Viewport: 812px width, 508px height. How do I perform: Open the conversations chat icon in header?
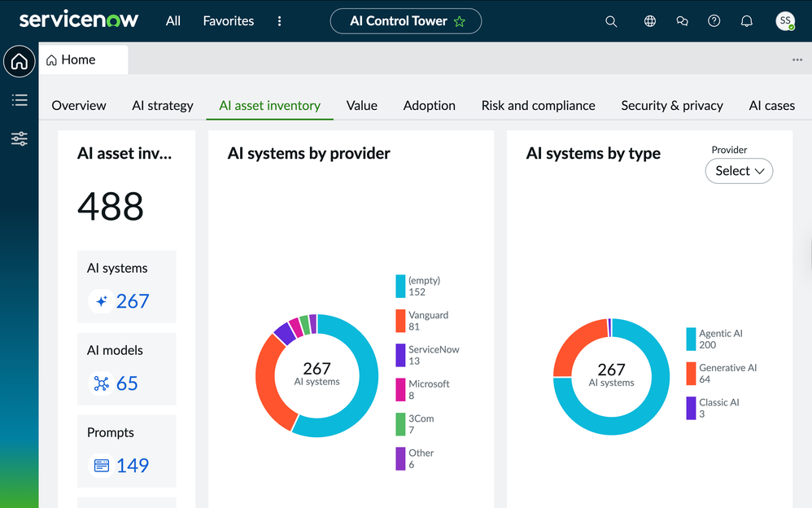coord(682,21)
